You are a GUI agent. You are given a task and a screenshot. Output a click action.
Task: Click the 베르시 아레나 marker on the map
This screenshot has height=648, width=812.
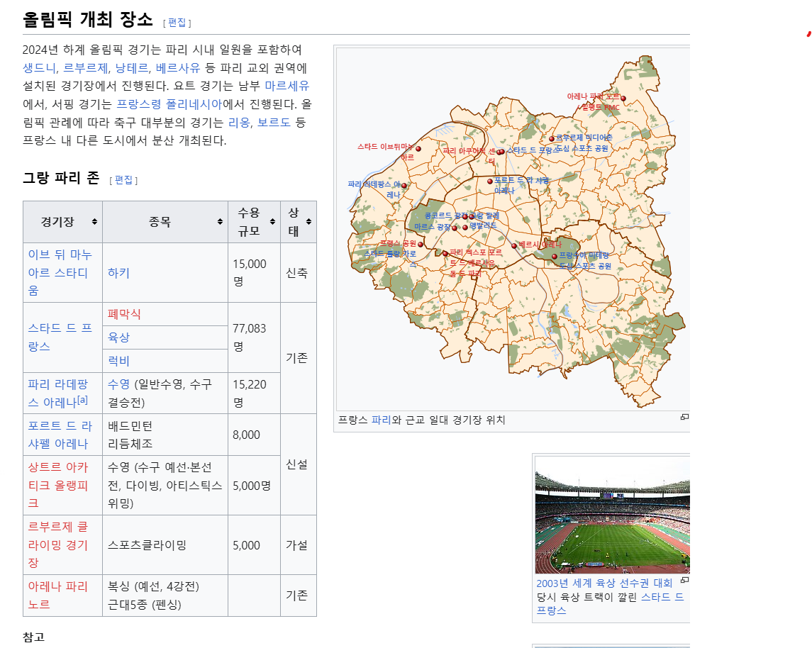514,245
